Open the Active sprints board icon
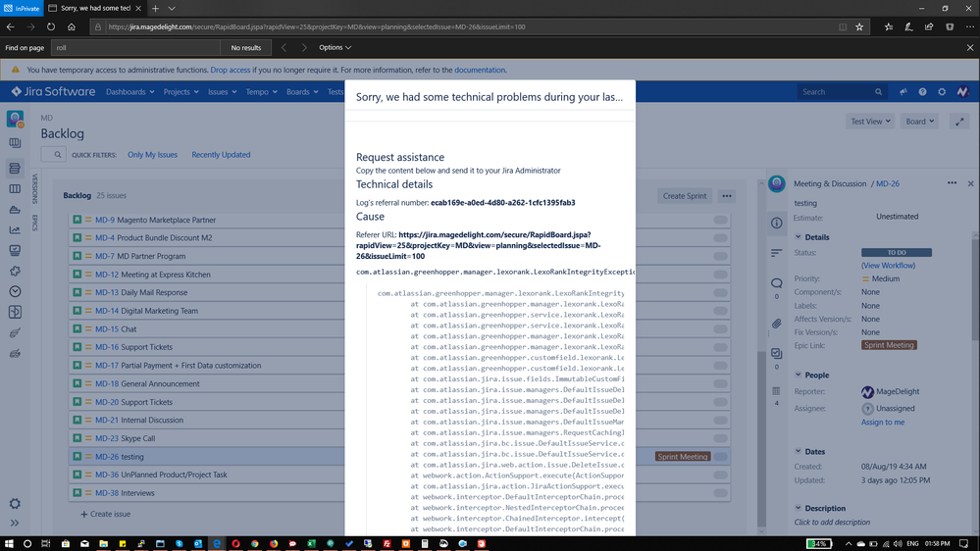This screenshot has height=551, width=980. click(x=15, y=188)
